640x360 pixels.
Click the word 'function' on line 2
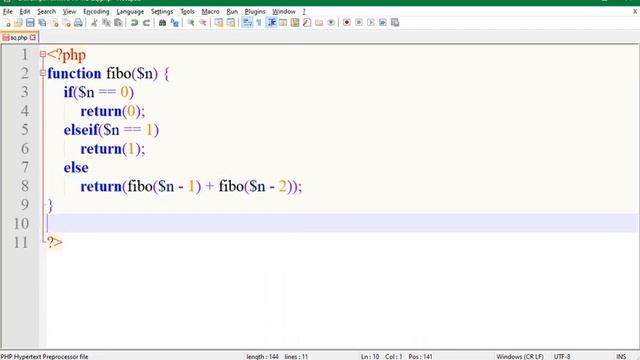[74, 73]
